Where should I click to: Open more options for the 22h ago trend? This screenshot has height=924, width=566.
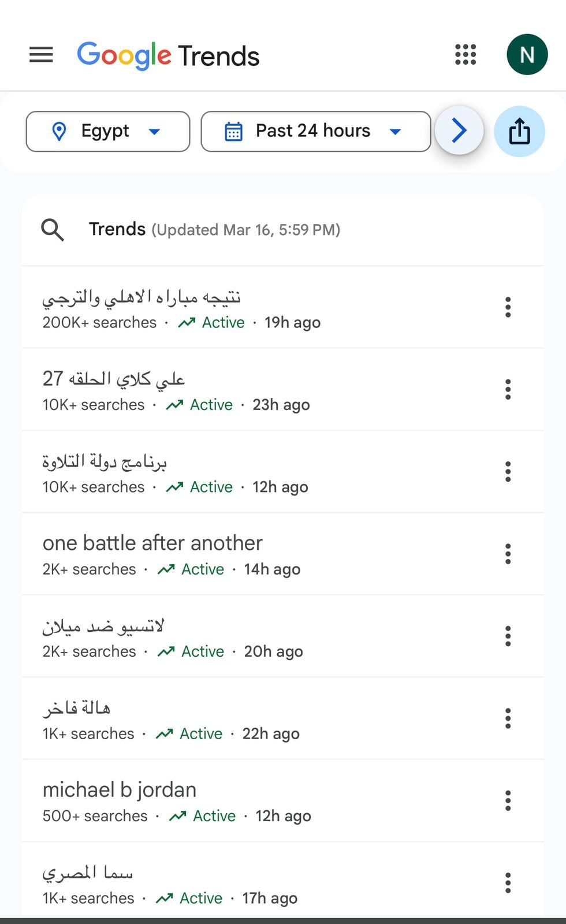(x=508, y=718)
